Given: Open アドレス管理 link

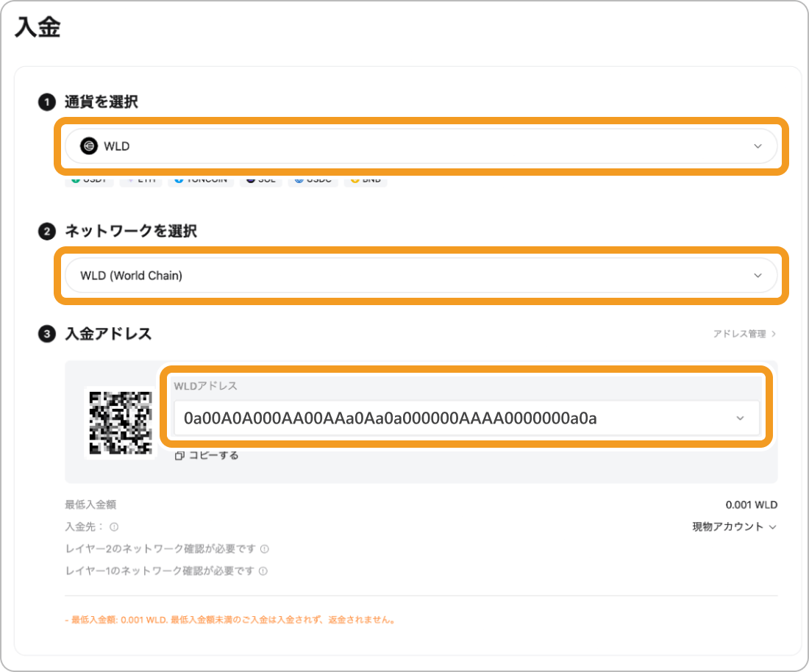Looking at the screenshot, I should [x=744, y=334].
